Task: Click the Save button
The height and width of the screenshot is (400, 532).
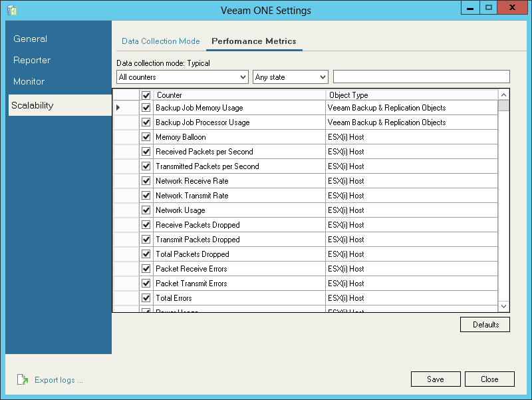Action: (x=436, y=379)
